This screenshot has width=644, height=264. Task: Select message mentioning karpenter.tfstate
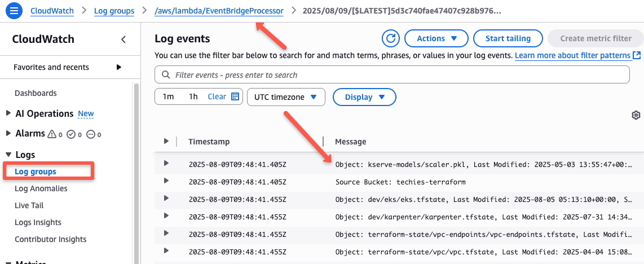(x=484, y=217)
